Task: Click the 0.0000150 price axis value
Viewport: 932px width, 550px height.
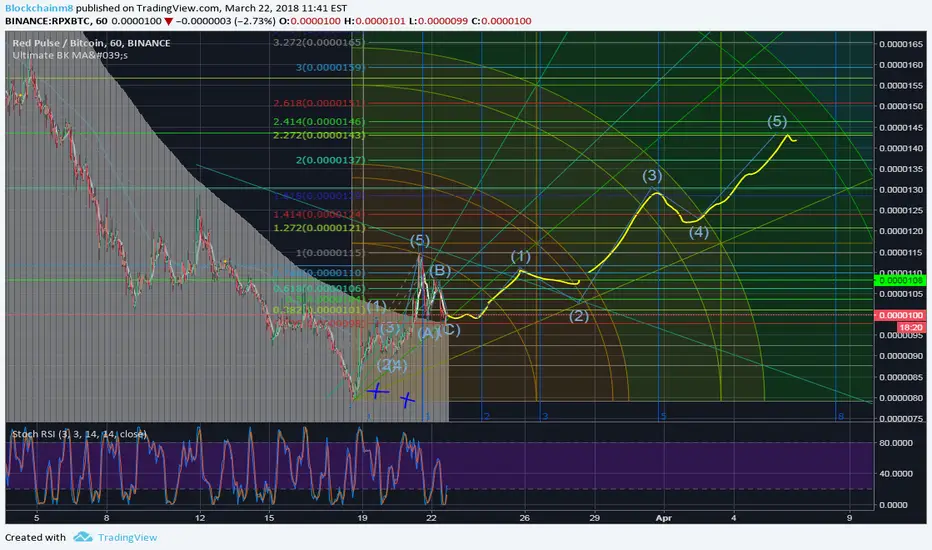Action: point(901,106)
